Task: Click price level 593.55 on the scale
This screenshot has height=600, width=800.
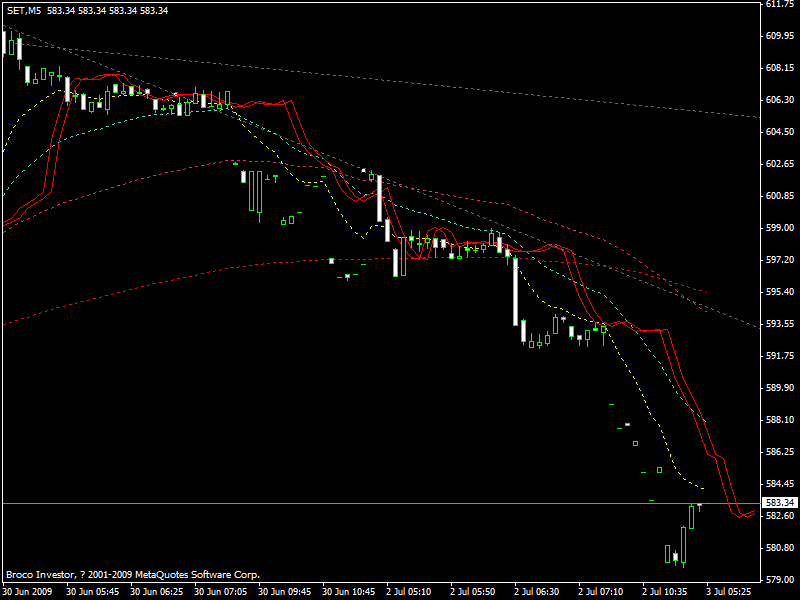Action: (x=780, y=324)
